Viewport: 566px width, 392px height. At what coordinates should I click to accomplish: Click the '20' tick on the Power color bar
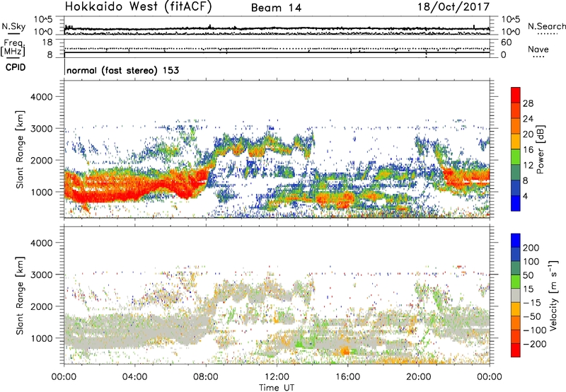click(x=528, y=134)
